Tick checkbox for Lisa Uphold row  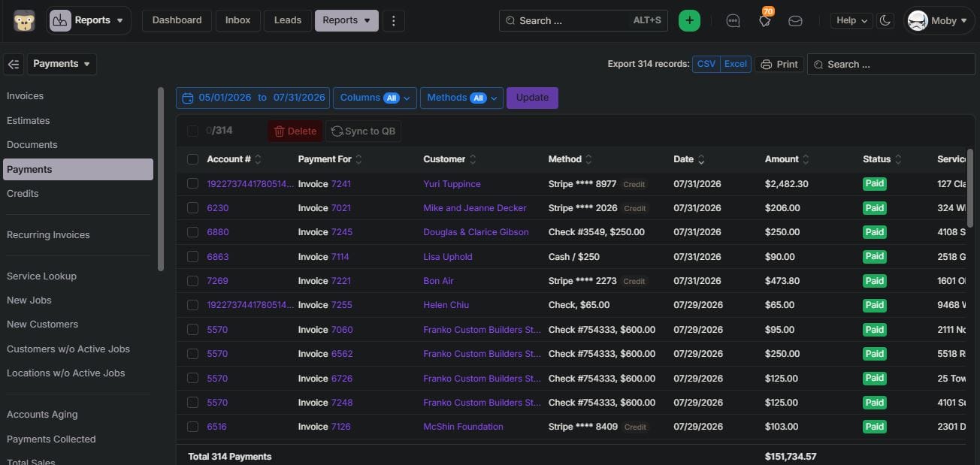[192, 256]
